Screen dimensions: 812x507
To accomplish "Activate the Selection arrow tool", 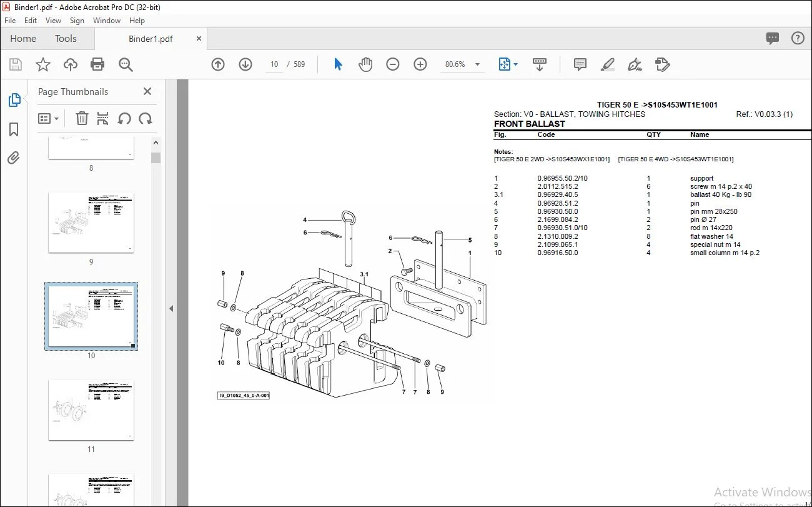I will click(x=338, y=64).
